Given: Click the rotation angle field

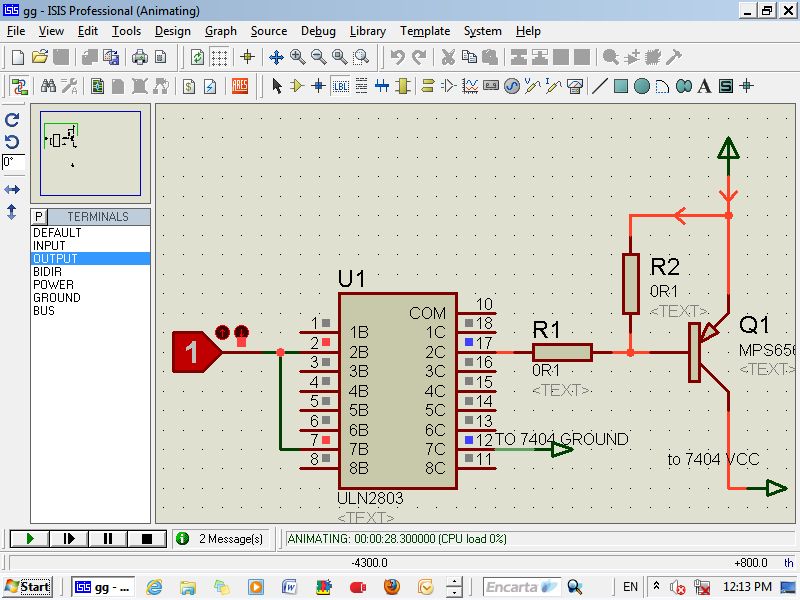Looking at the screenshot, I should pyautogui.click(x=13, y=163).
